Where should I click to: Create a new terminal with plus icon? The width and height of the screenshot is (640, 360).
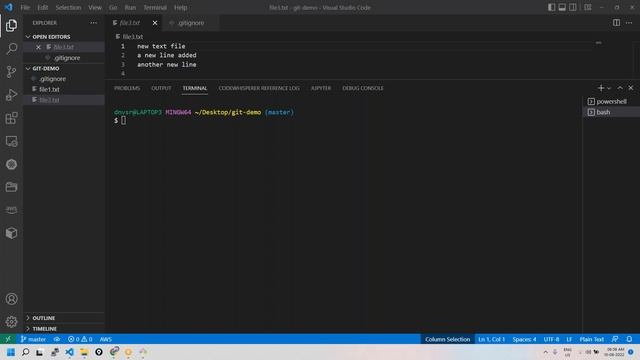click(600, 88)
